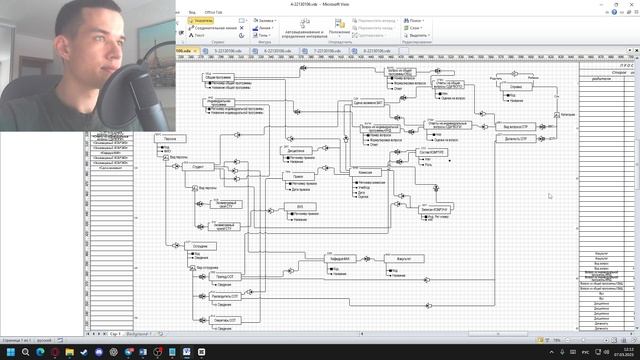The height and width of the screenshot is (360, 640).
Task: Open the Office Tab ribbon tab
Action: point(213,12)
